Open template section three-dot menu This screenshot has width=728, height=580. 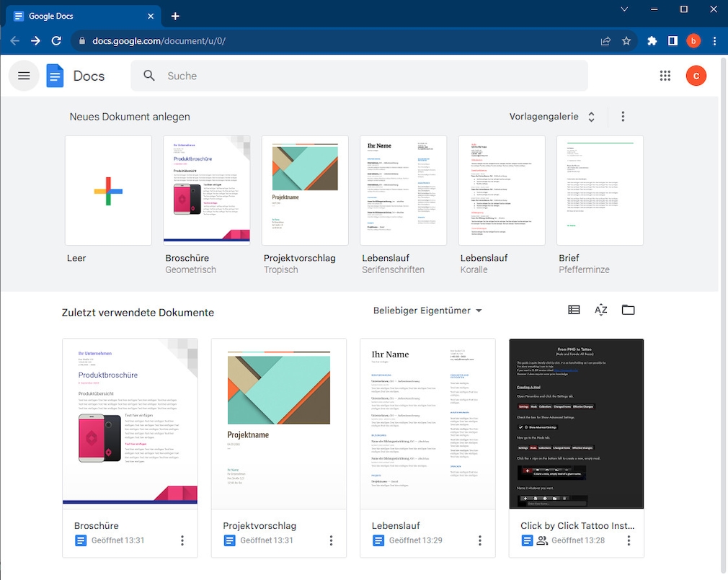coord(623,117)
